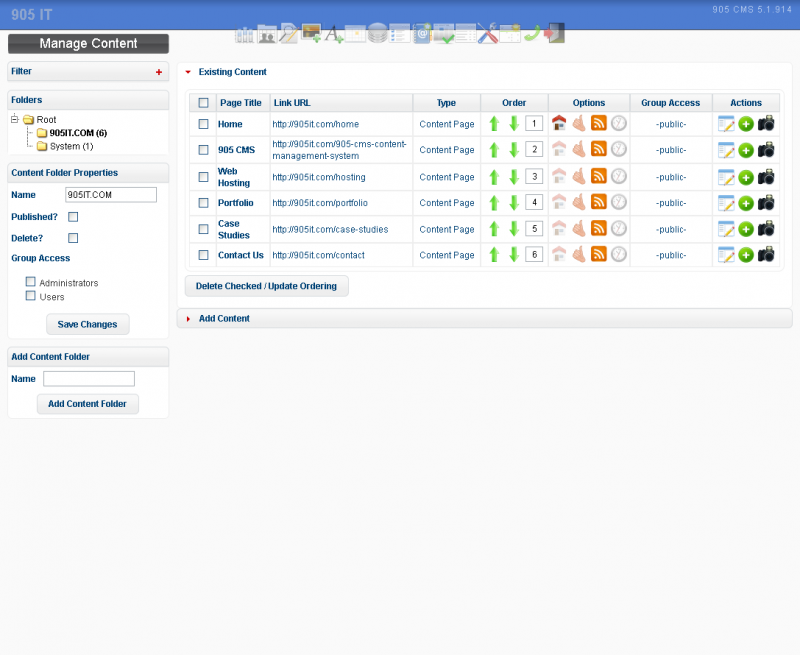Click green plus icon in 905 CMS row
800x655 pixels.
point(746,150)
